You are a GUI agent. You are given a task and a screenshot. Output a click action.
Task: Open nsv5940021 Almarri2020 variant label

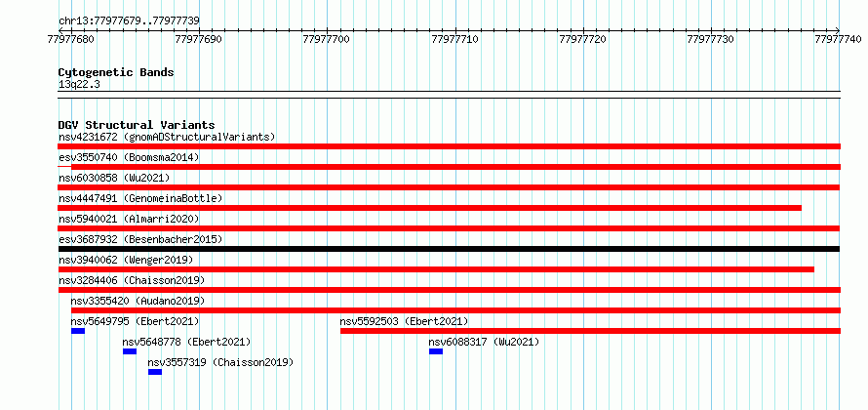click(129, 219)
